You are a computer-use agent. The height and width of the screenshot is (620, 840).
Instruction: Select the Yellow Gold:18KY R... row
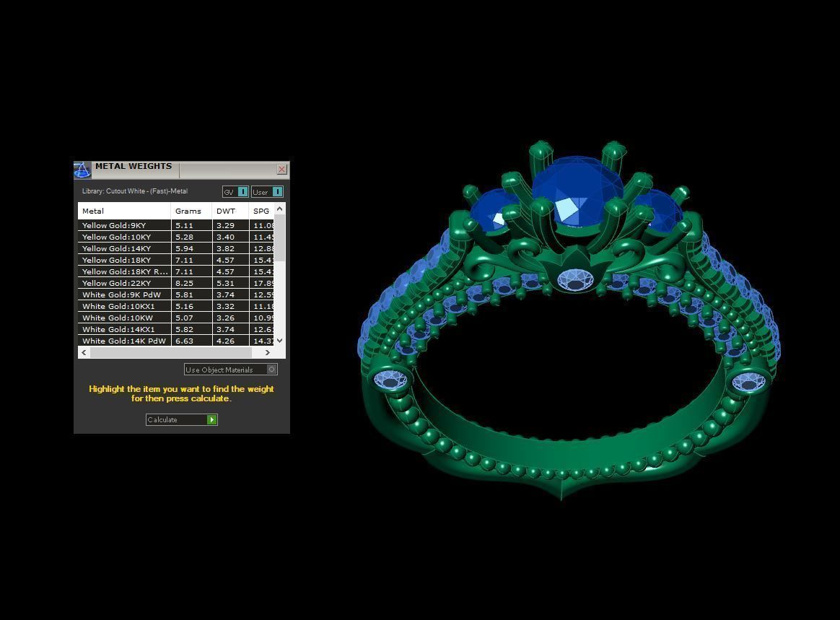point(176,271)
